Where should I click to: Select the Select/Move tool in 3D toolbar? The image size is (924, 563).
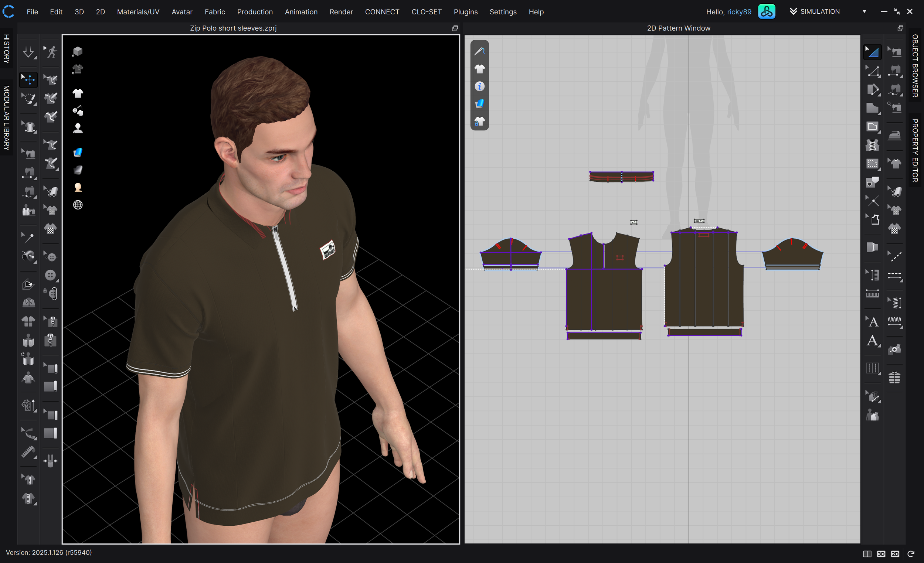[x=28, y=79]
